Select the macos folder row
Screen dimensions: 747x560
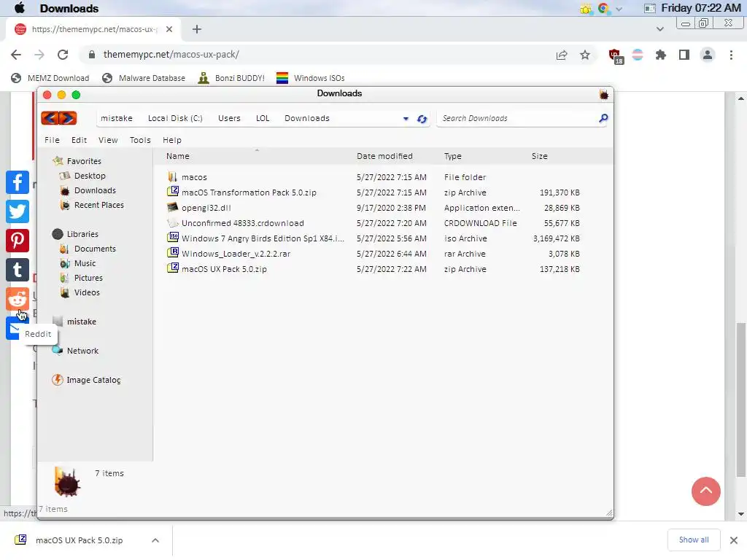[x=374, y=177]
